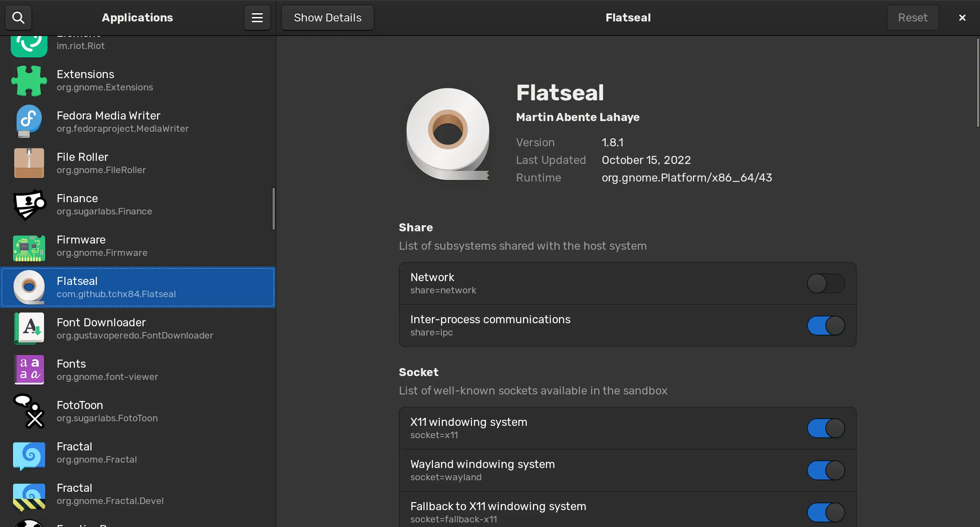Viewport: 980px width, 527px height.
Task: Disable Inter-process communications toggle
Action: point(826,326)
